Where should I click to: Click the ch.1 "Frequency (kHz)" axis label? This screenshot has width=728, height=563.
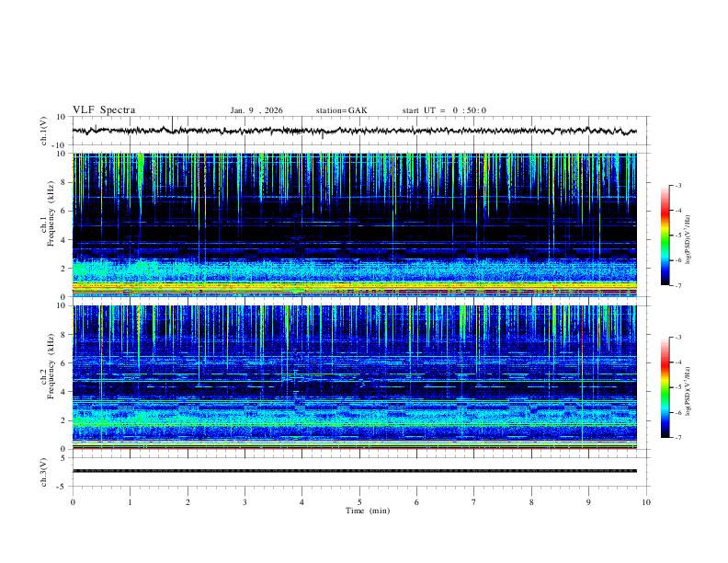click(51, 213)
